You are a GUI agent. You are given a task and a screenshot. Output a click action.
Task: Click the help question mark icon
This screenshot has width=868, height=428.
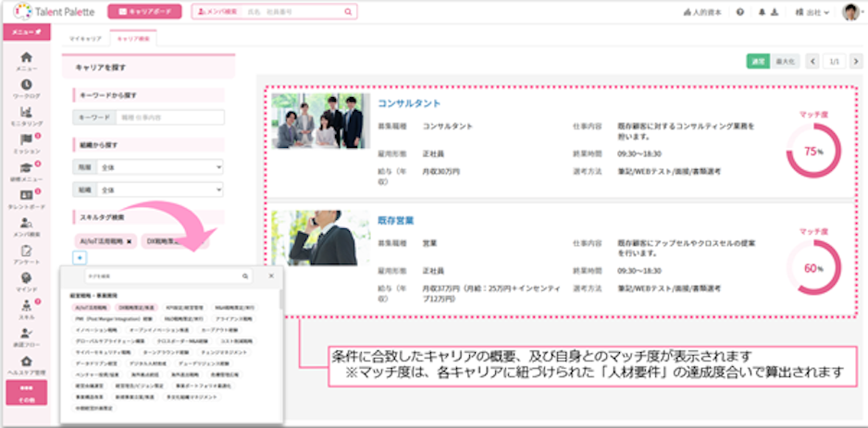(740, 12)
